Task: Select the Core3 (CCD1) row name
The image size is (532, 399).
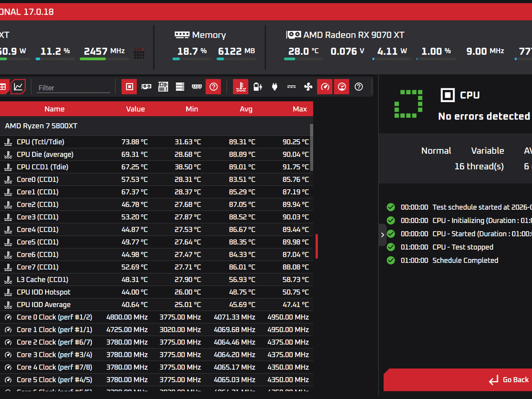Action: [37, 217]
